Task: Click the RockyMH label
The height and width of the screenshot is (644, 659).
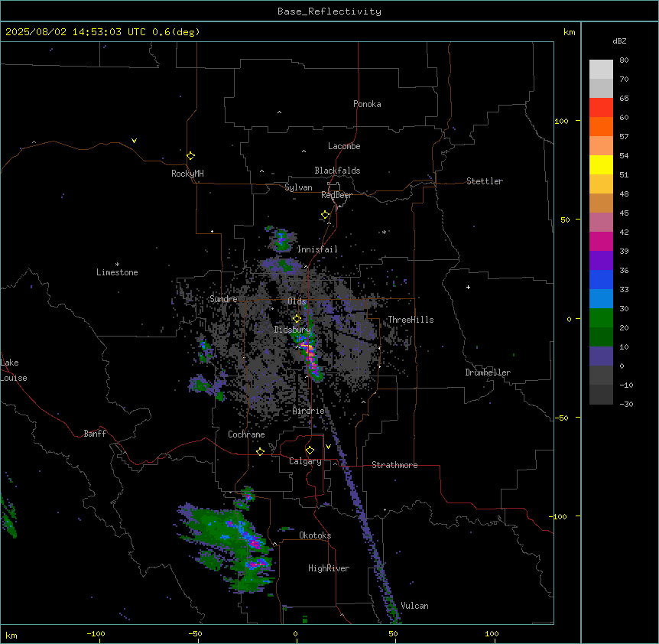Action: (187, 174)
